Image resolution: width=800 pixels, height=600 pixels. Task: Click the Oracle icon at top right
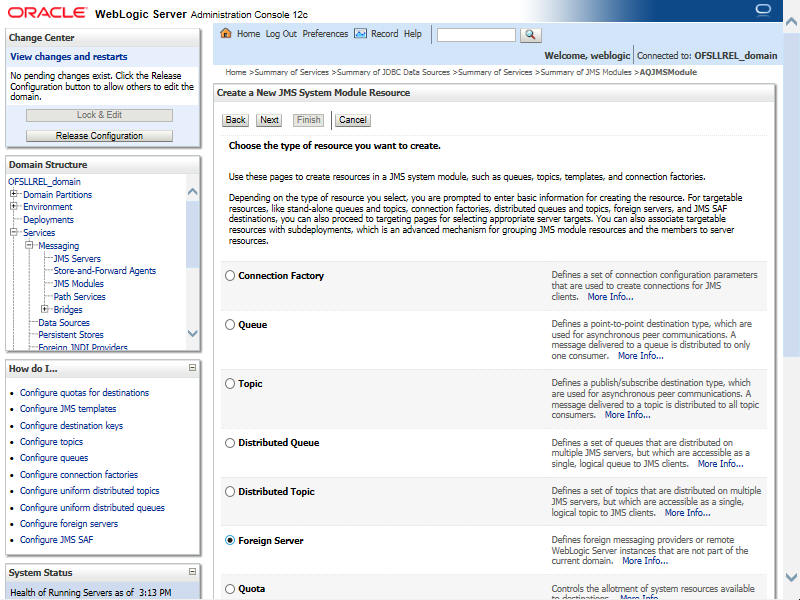coord(763,10)
